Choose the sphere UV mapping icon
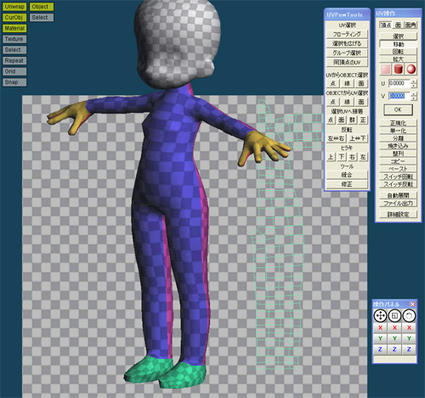This screenshot has width=425, height=398. point(411,70)
